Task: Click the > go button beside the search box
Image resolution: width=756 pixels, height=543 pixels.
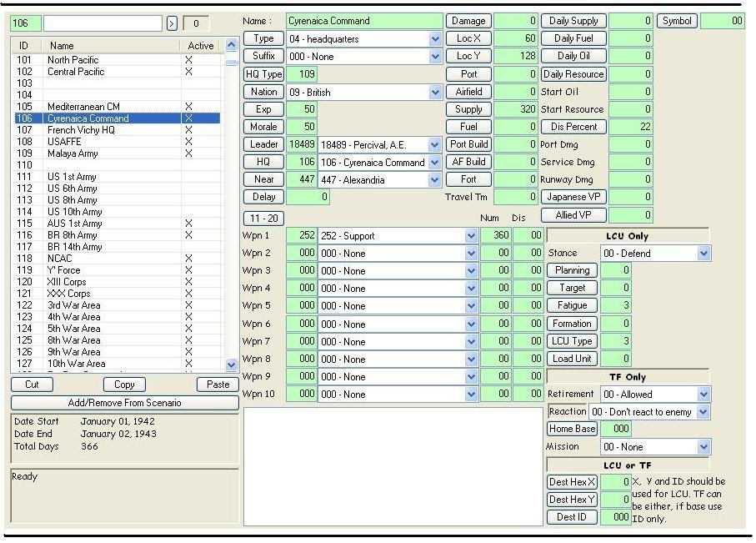Action: point(173,23)
